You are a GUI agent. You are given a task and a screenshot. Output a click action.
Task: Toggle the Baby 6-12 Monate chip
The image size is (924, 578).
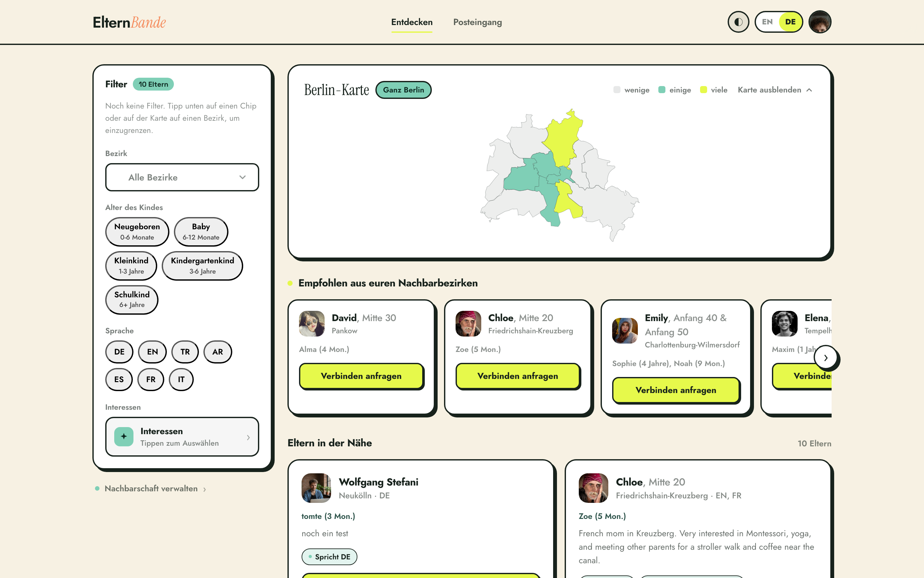pos(201,232)
